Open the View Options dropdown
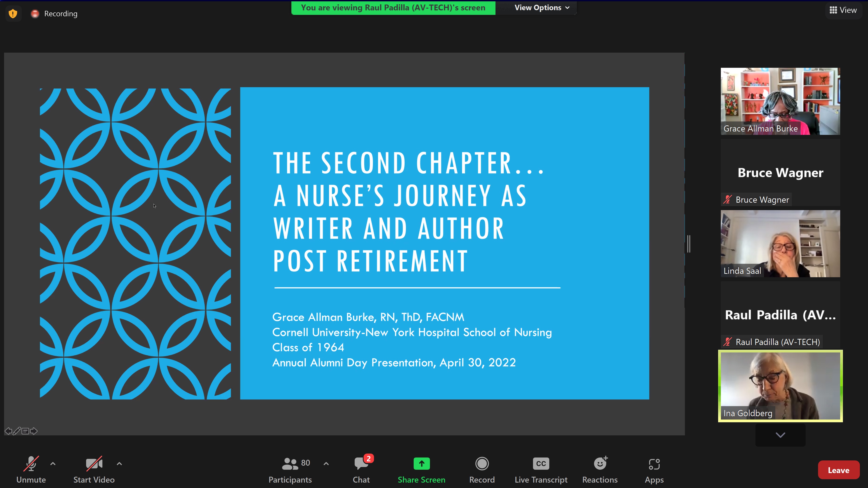This screenshot has width=868, height=488. [x=542, y=7]
